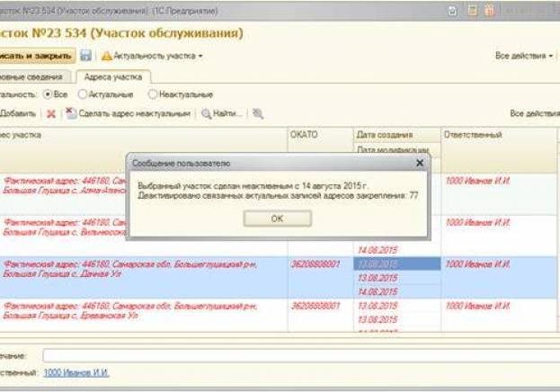Click the icon beside Сделать адрес неактуальным
The image size is (560, 392).
tap(70, 114)
